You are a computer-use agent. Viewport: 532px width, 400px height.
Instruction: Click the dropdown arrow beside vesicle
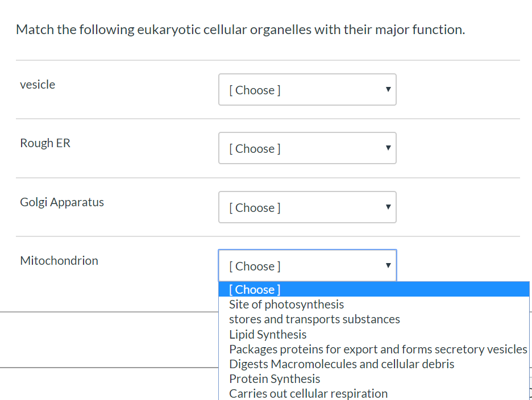click(x=388, y=89)
